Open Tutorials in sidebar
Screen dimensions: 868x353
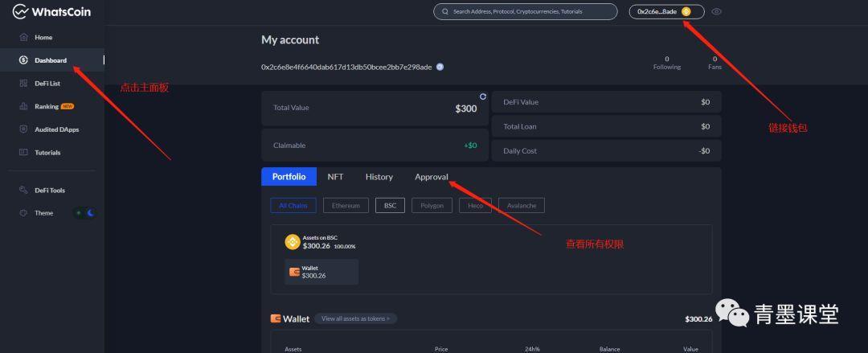coord(47,152)
